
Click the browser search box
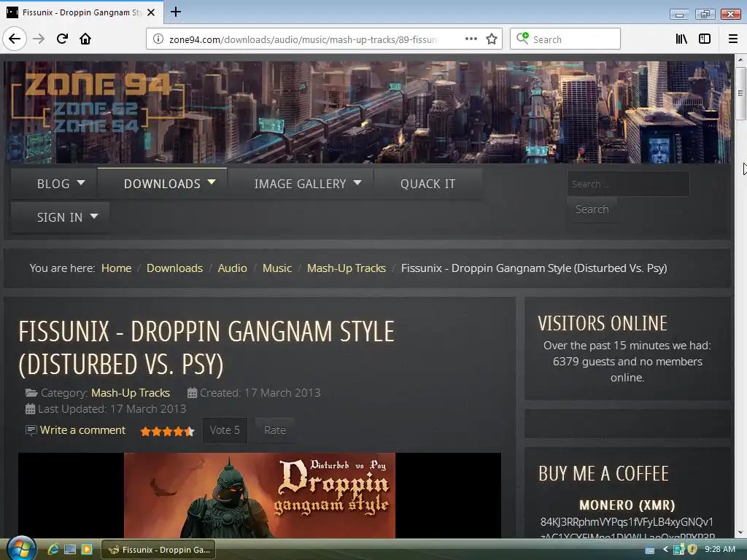click(565, 39)
